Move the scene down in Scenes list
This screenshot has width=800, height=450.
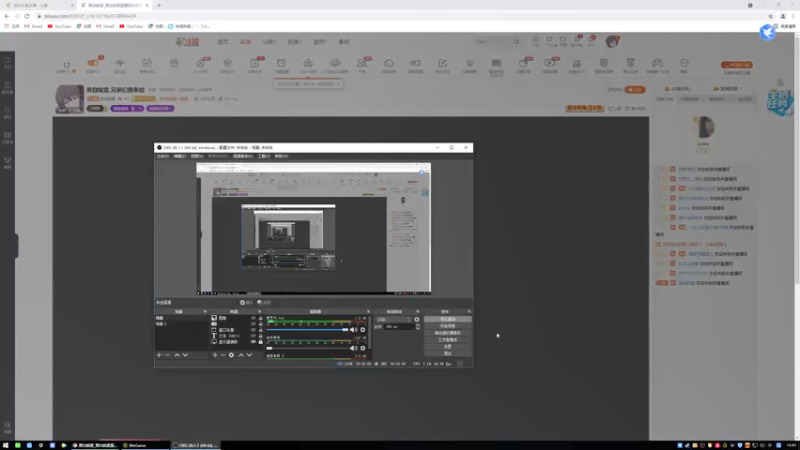[185, 355]
